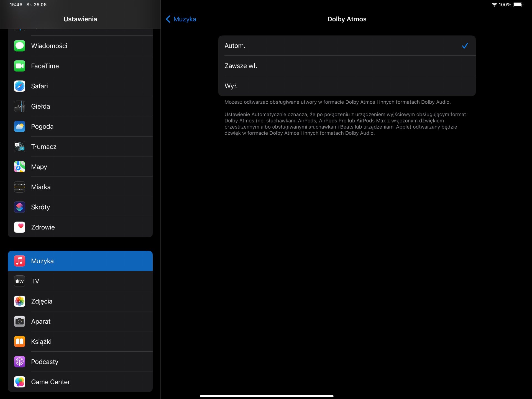Tap the Wi-Fi status icon
This screenshot has height=399, width=532.
(x=494, y=5)
